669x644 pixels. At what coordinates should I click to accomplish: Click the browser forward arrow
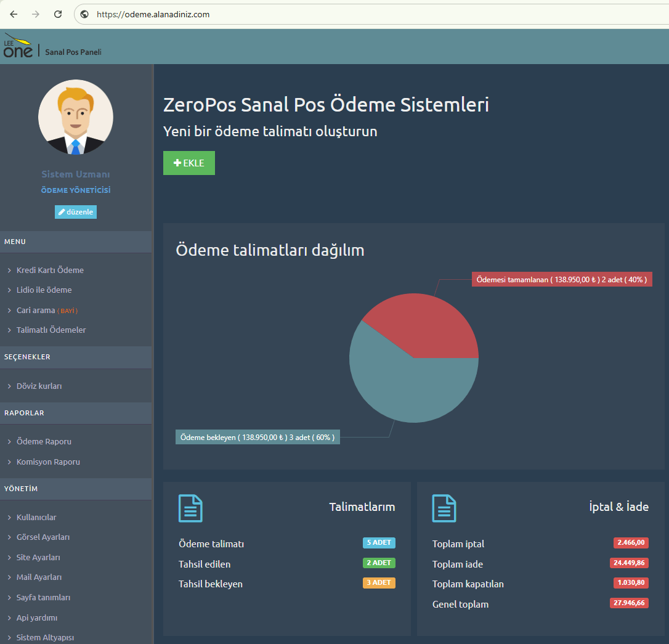click(36, 14)
